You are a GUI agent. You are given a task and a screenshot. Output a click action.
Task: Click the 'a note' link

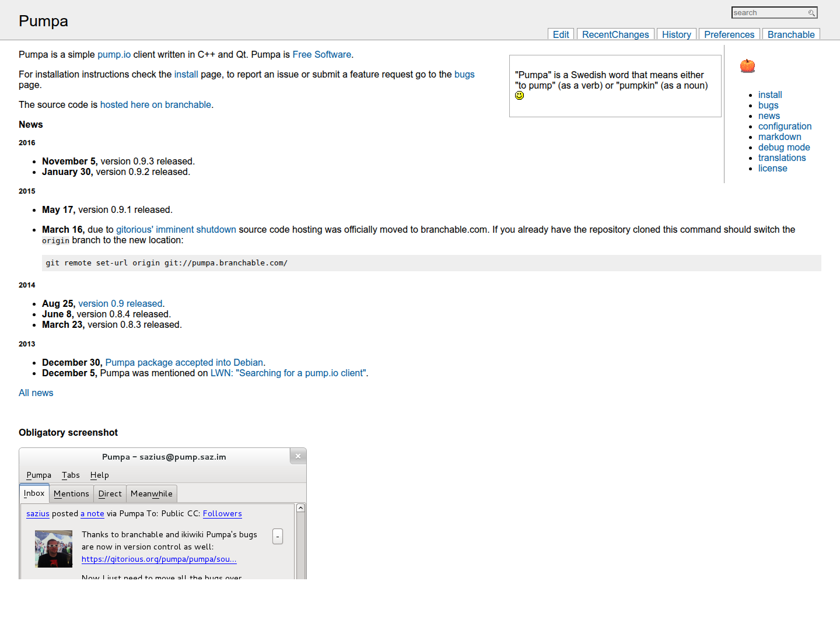pyautogui.click(x=92, y=513)
